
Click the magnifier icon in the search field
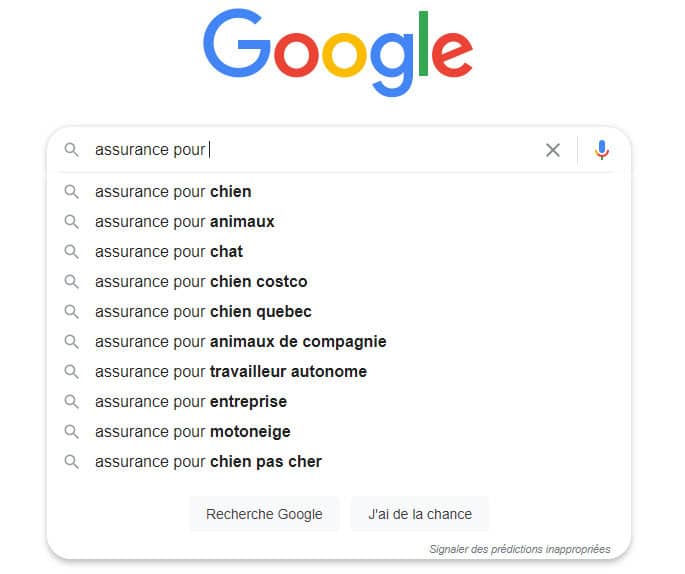[71, 150]
